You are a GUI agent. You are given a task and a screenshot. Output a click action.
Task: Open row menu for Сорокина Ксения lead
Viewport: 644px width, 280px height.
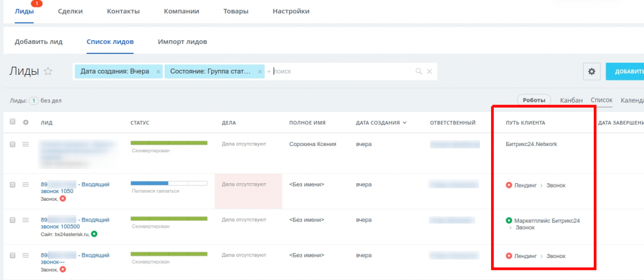click(26, 145)
